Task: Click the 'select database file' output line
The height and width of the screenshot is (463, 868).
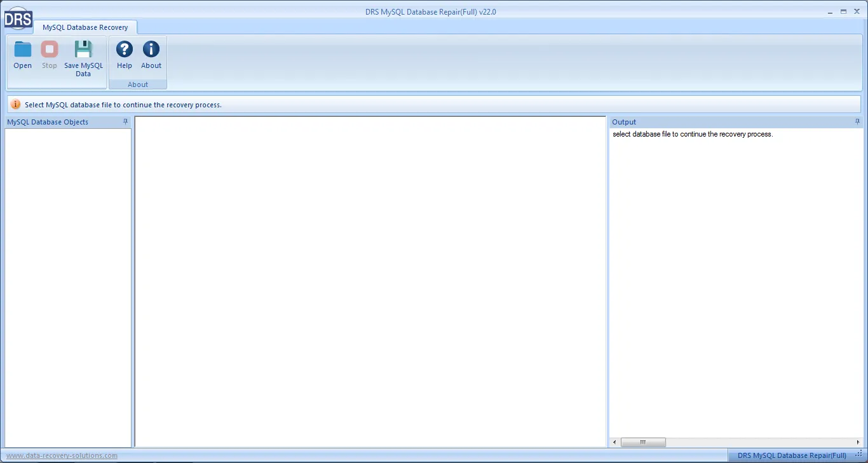Action: 693,134
